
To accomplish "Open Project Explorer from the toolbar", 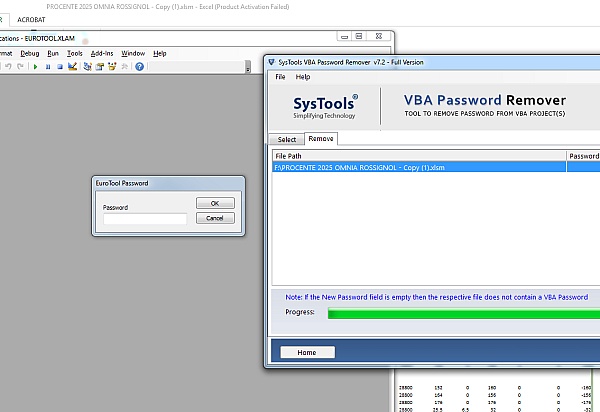I will (x=88, y=67).
